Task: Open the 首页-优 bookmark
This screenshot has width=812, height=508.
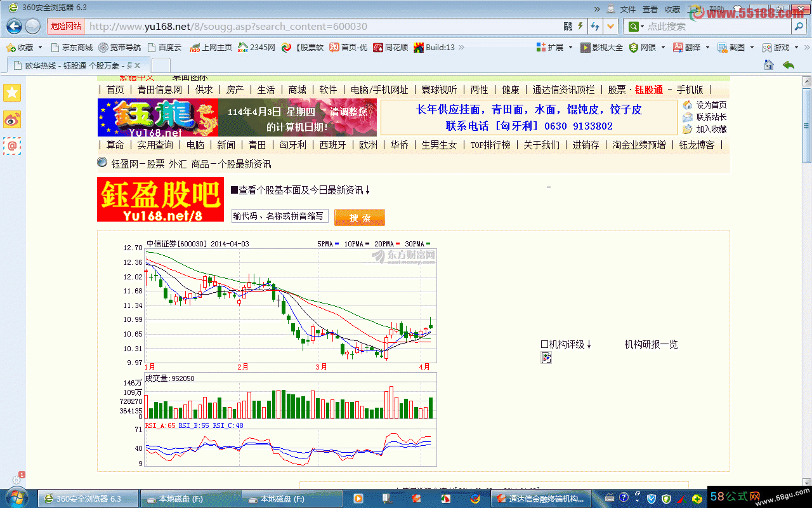Action: (348, 47)
